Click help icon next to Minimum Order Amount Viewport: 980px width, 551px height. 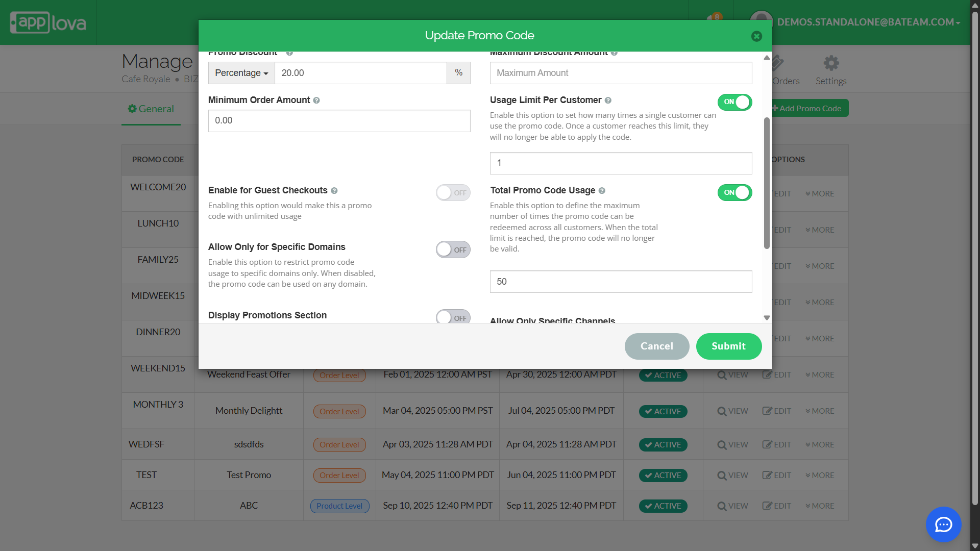tap(316, 101)
